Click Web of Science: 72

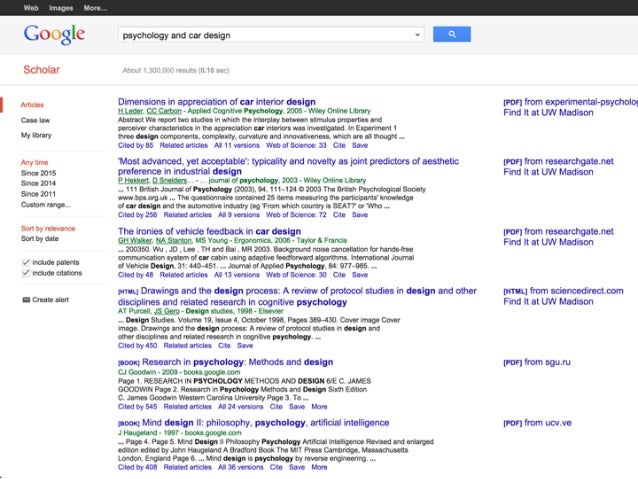296,215
